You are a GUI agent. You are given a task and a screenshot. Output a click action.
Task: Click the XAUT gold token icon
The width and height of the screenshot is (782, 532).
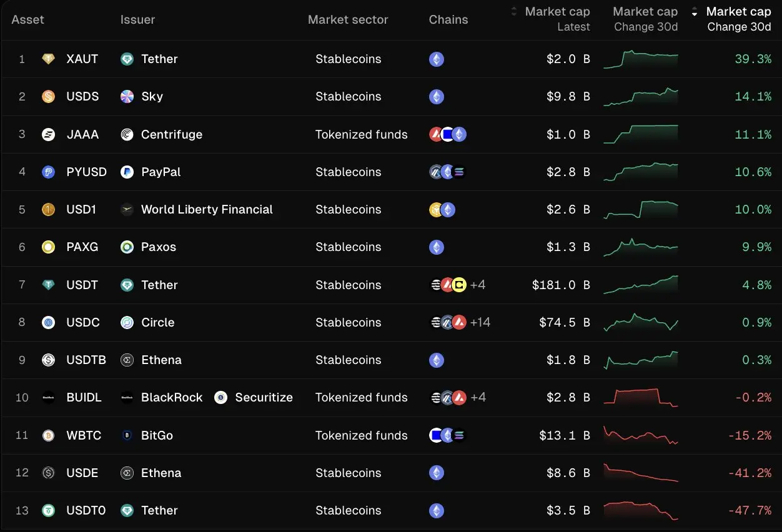(48, 59)
